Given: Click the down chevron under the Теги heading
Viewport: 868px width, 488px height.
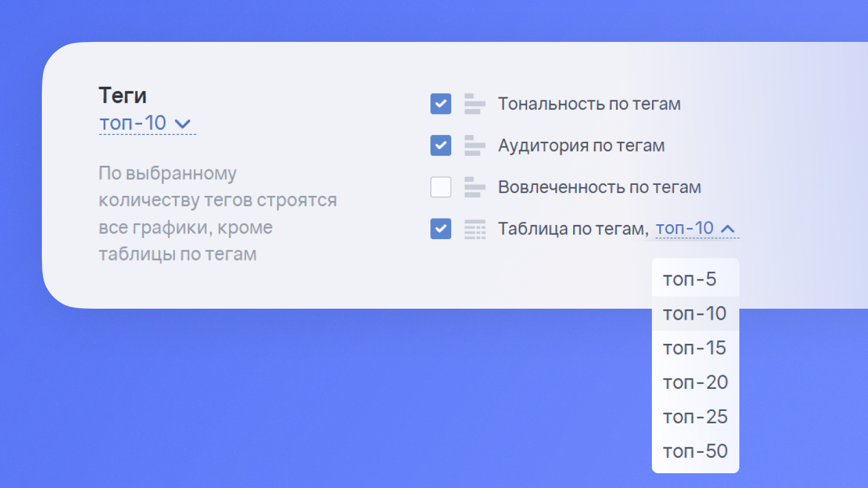Looking at the screenshot, I should point(183,124).
